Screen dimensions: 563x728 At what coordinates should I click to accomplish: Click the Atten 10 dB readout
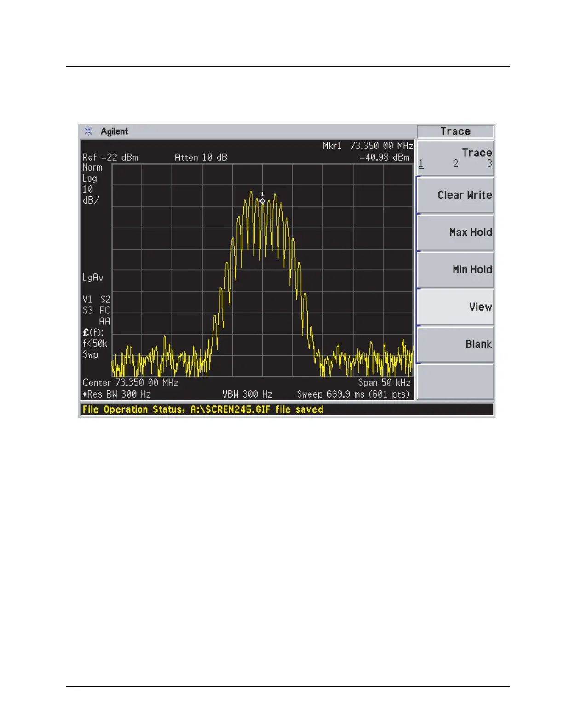coord(201,158)
